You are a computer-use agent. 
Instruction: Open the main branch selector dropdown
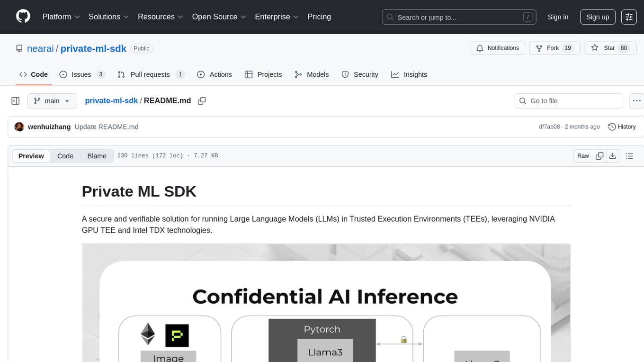tap(52, 101)
